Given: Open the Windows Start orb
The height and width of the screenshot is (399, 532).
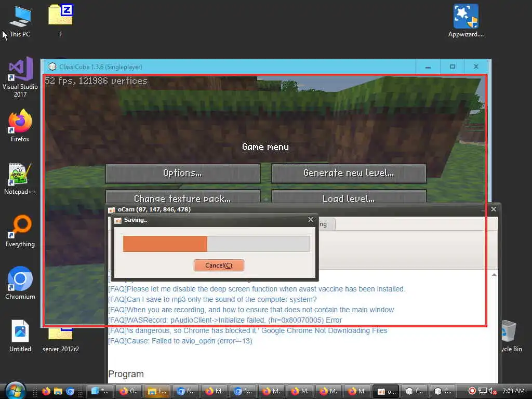Looking at the screenshot, I should click(15, 391).
